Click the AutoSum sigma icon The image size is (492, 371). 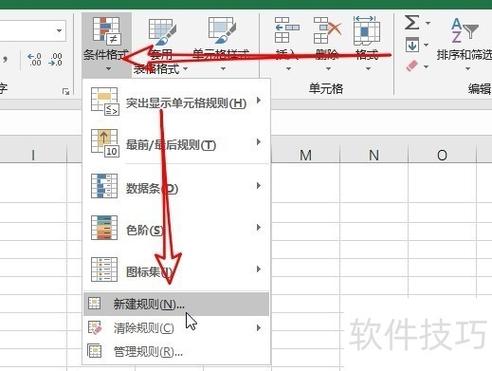pyautogui.click(x=412, y=23)
